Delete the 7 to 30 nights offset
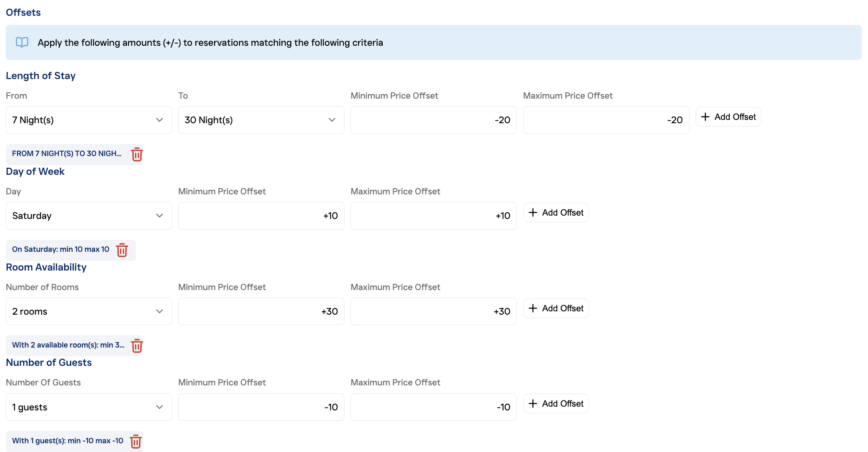This screenshot has width=868, height=452. [137, 154]
